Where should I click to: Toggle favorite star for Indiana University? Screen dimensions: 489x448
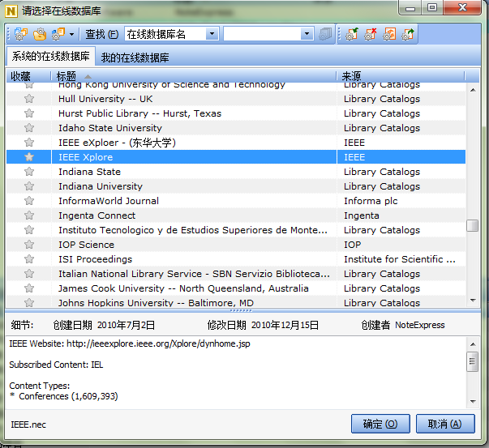point(29,186)
